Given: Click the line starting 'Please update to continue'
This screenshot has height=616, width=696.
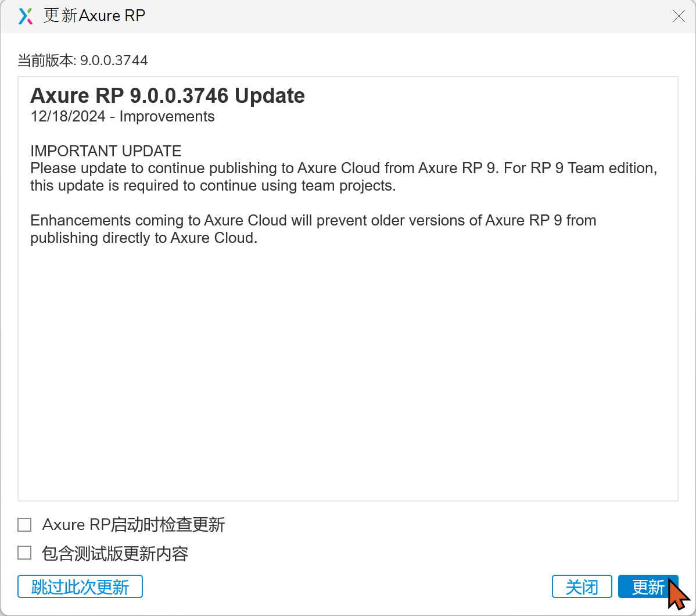Looking at the screenshot, I should tap(343, 169).
